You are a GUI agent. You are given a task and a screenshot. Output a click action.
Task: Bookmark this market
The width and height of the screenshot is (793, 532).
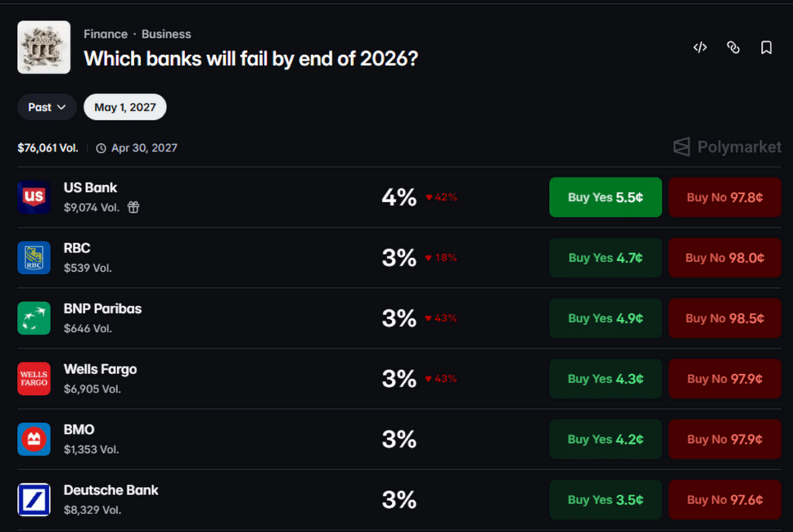766,47
